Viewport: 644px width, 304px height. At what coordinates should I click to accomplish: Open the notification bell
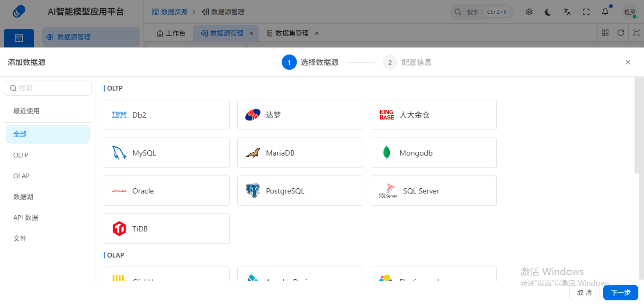pos(605,12)
